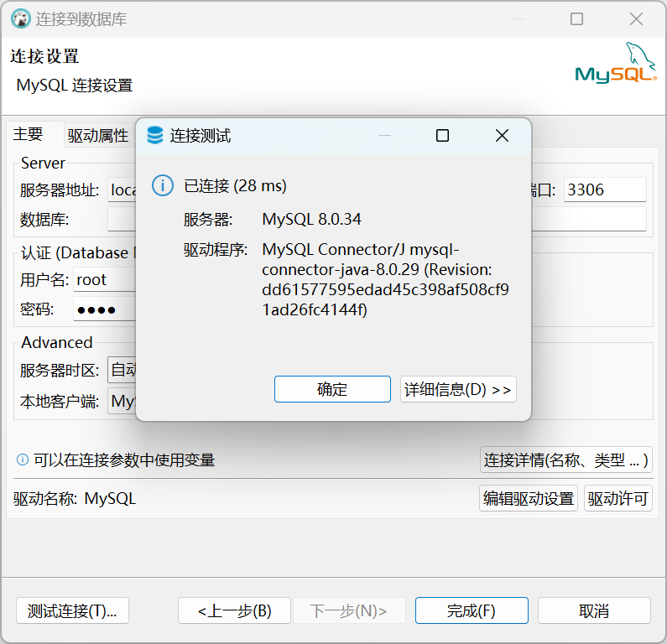Click the info icon next to 已连接
The width and height of the screenshot is (667, 644).
point(163,186)
